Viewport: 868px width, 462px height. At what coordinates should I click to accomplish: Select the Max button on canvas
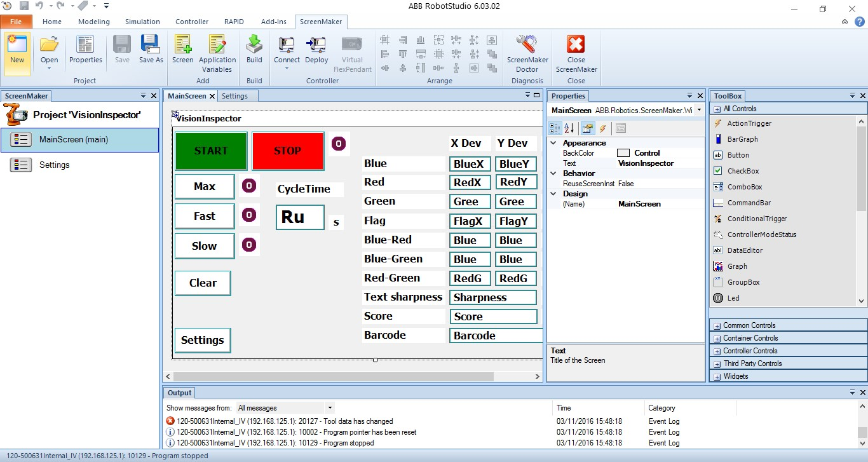coord(205,187)
